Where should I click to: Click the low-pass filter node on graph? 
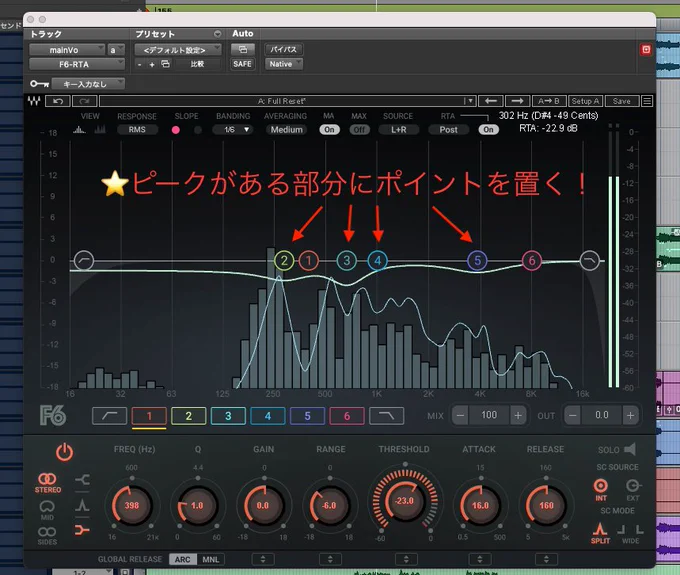[589, 260]
